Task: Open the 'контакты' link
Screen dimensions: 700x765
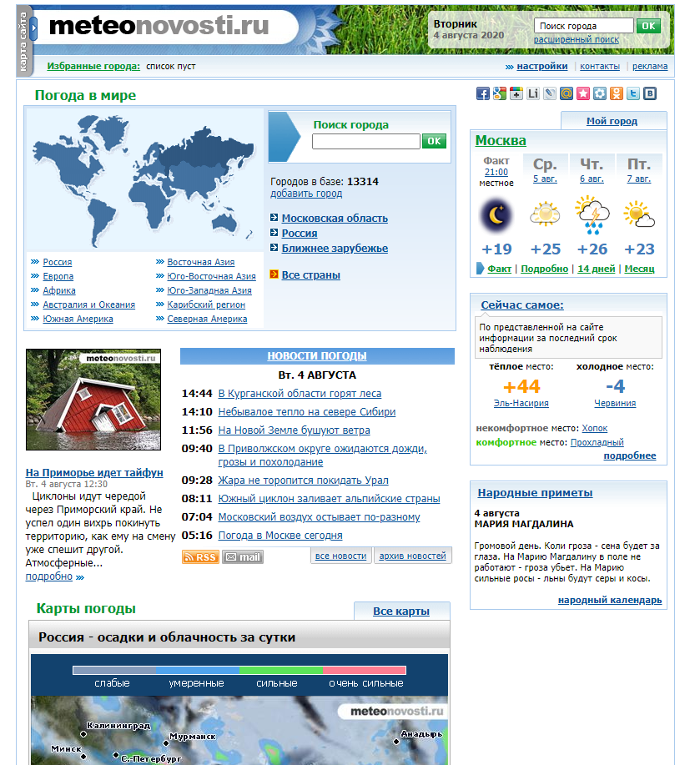Action: coord(600,67)
